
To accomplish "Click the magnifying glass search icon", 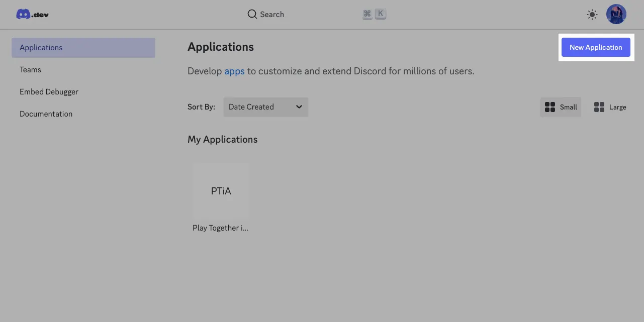I will (252, 15).
